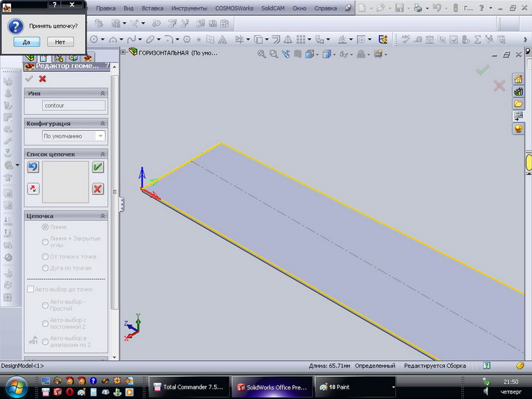Open the home icon in task pane

pos(518,80)
